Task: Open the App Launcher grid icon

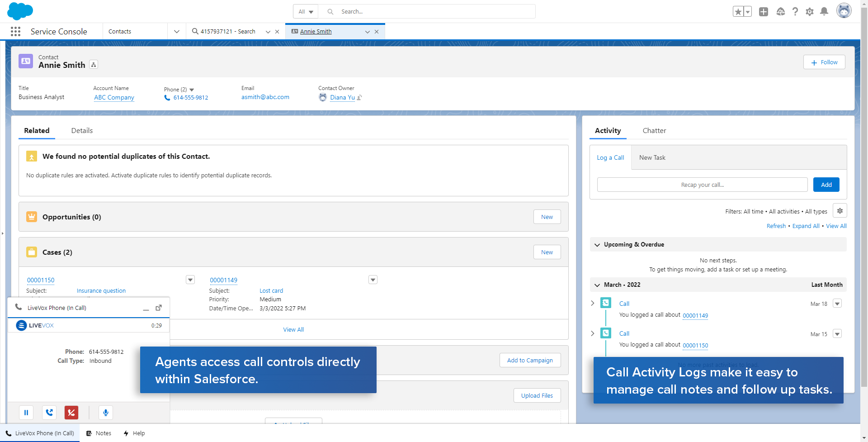Action: click(x=15, y=31)
